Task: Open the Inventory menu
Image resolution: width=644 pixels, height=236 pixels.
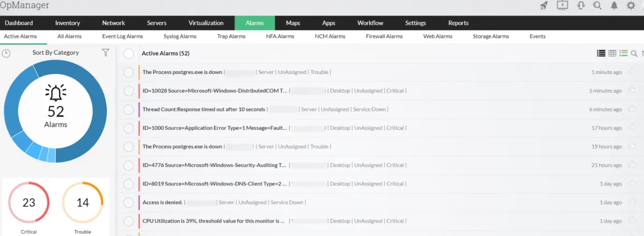Action: click(x=68, y=23)
